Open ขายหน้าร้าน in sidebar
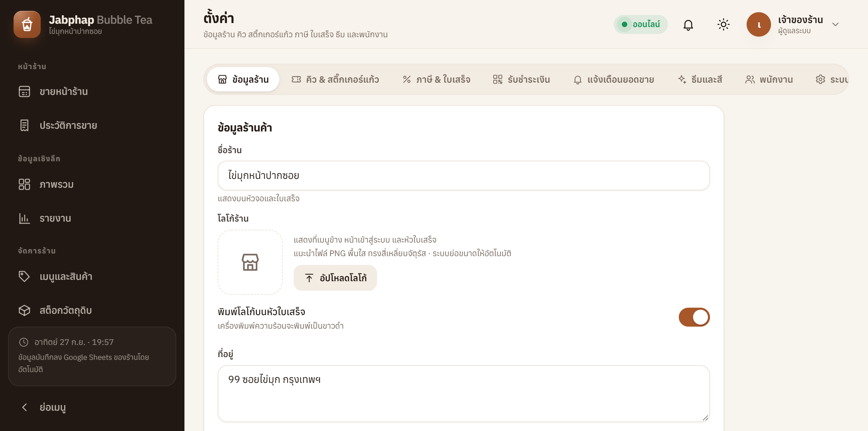868x431 pixels. click(x=92, y=91)
